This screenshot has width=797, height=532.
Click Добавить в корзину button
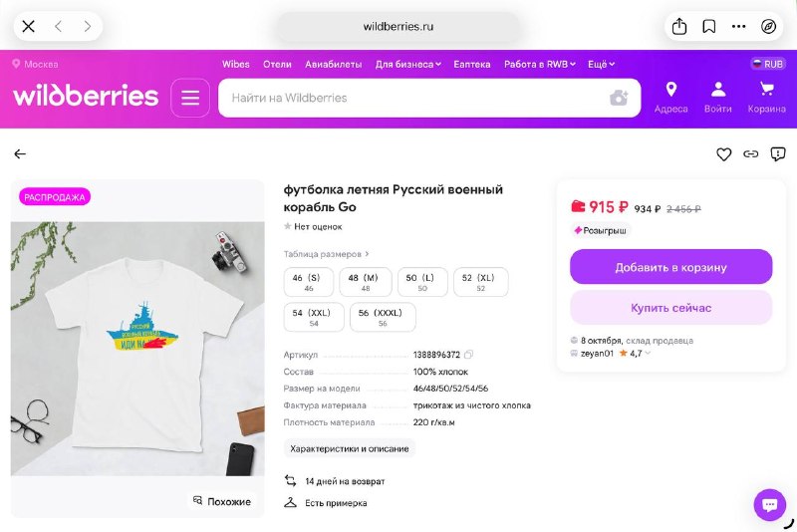point(670,267)
